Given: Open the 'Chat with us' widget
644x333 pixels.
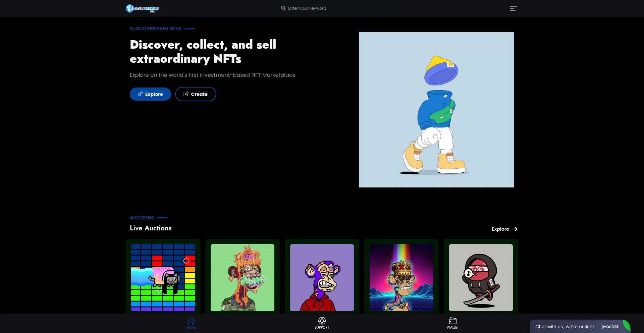Looking at the screenshot, I should coord(565,327).
